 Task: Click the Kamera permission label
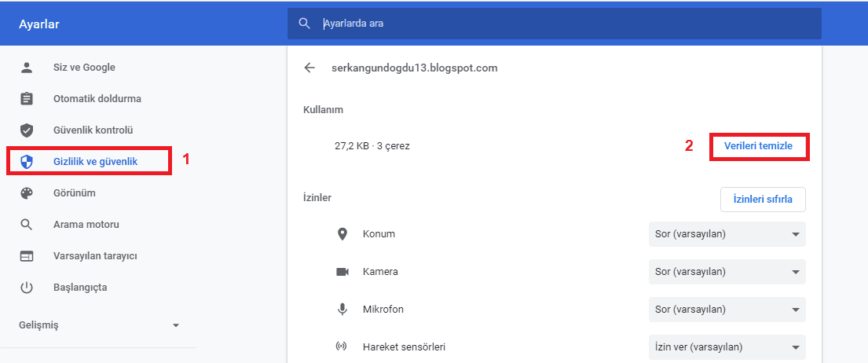coord(380,272)
